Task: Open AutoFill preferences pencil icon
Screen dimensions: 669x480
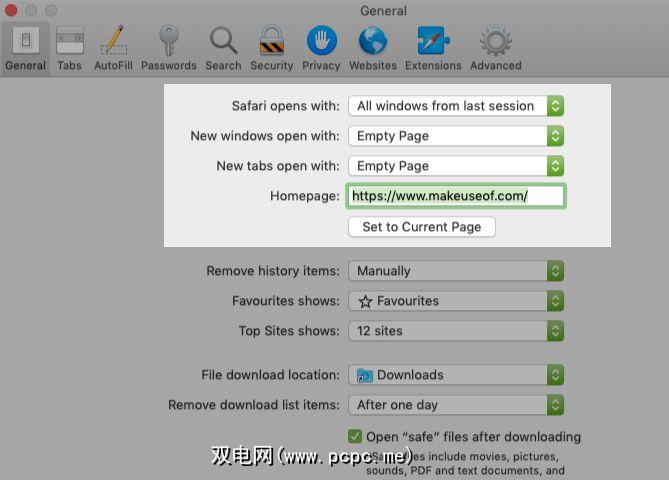Action: 113,40
